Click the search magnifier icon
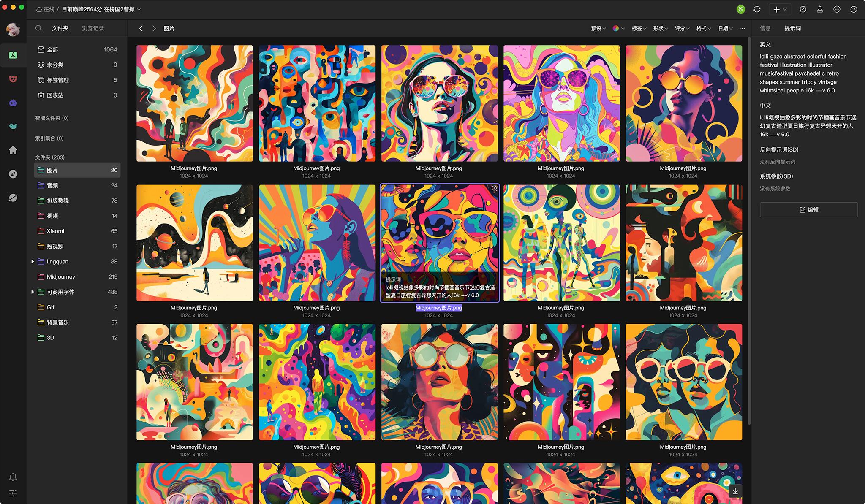Image resolution: width=865 pixels, height=504 pixels. (x=38, y=28)
